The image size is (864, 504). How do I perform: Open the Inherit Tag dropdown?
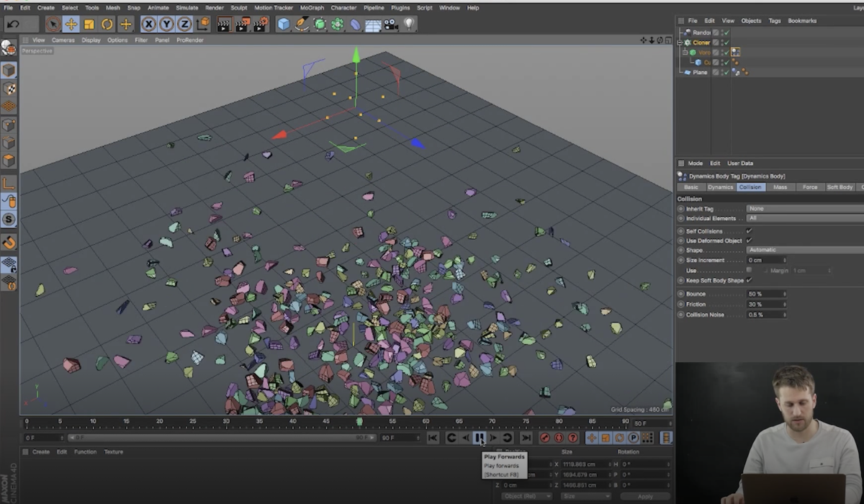tap(804, 209)
